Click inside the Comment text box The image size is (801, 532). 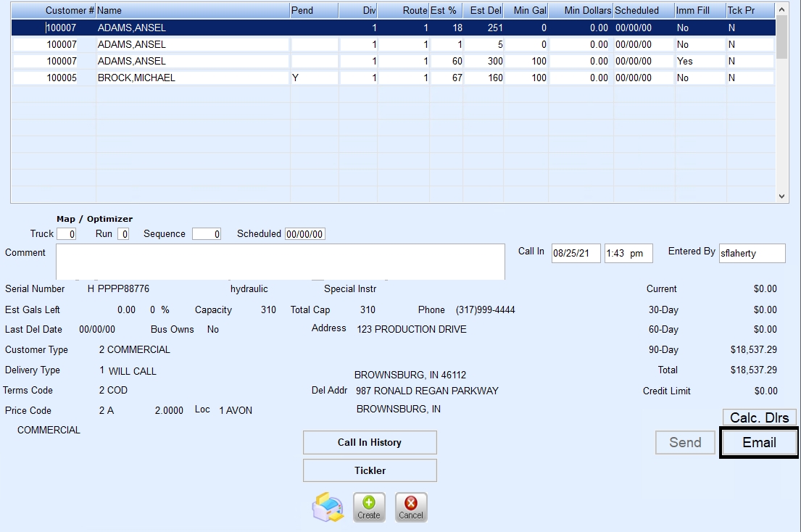pyautogui.click(x=281, y=262)
